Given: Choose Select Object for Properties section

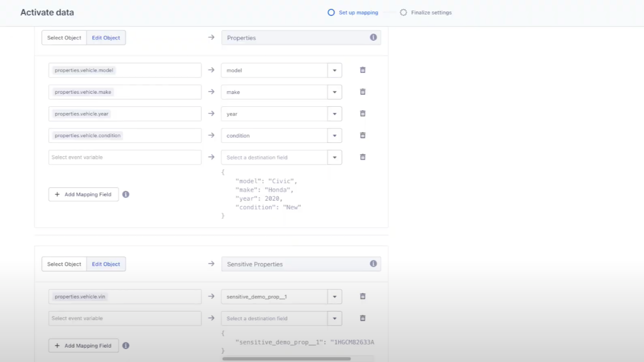Looking at the screenshot, I should 64,38.
